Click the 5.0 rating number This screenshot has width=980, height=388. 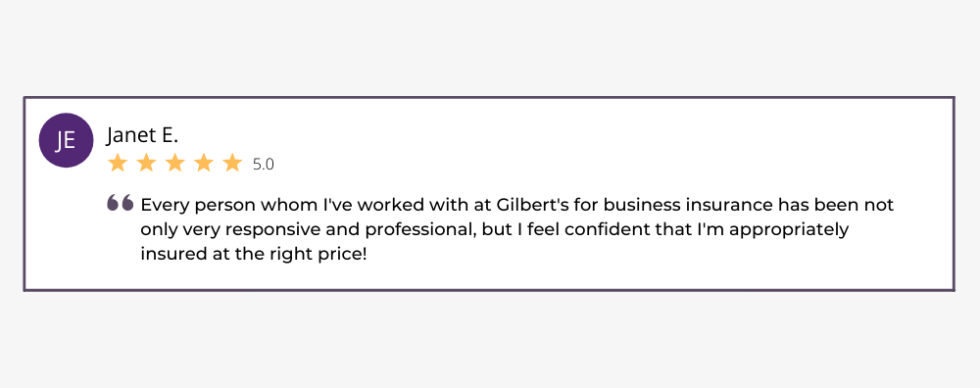point(263,165)
